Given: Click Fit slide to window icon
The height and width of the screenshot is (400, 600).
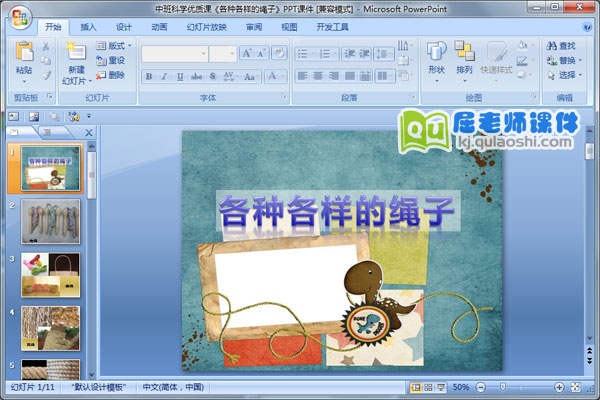Looking at the screenshot, I should [x=576, y=387].
